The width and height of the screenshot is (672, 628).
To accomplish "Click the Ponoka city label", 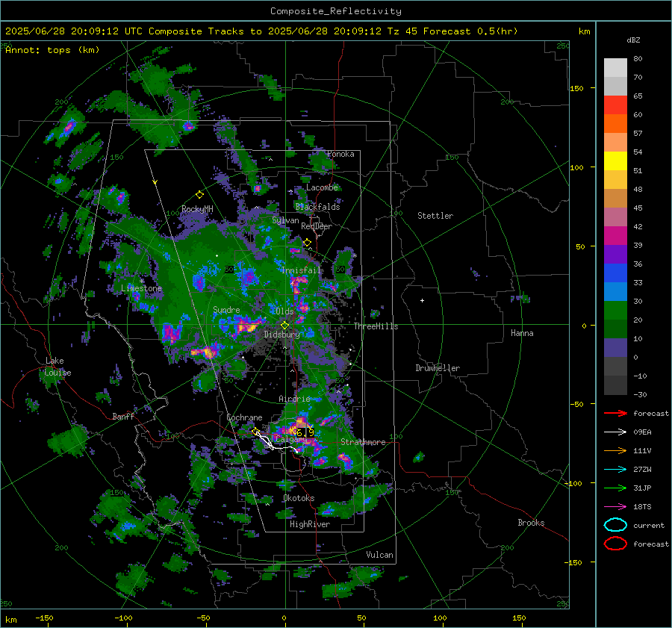I will [340, 154].
